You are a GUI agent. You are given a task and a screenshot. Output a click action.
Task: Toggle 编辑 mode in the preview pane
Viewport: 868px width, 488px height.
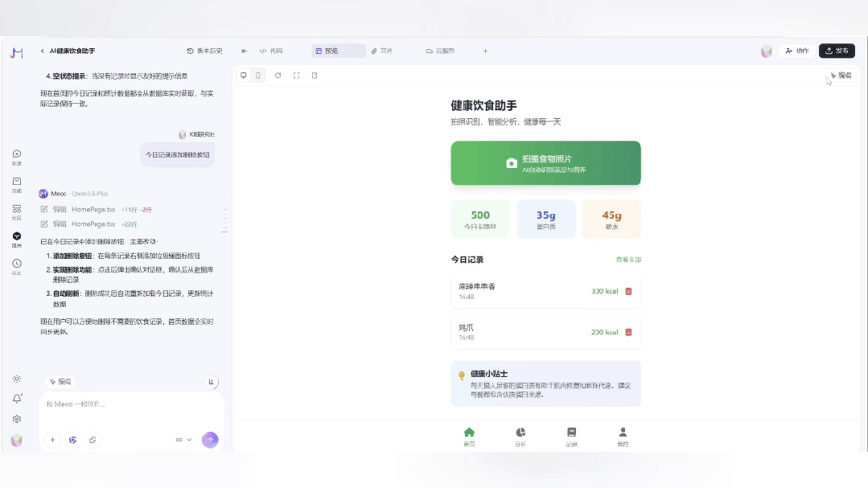pos(842,75)
